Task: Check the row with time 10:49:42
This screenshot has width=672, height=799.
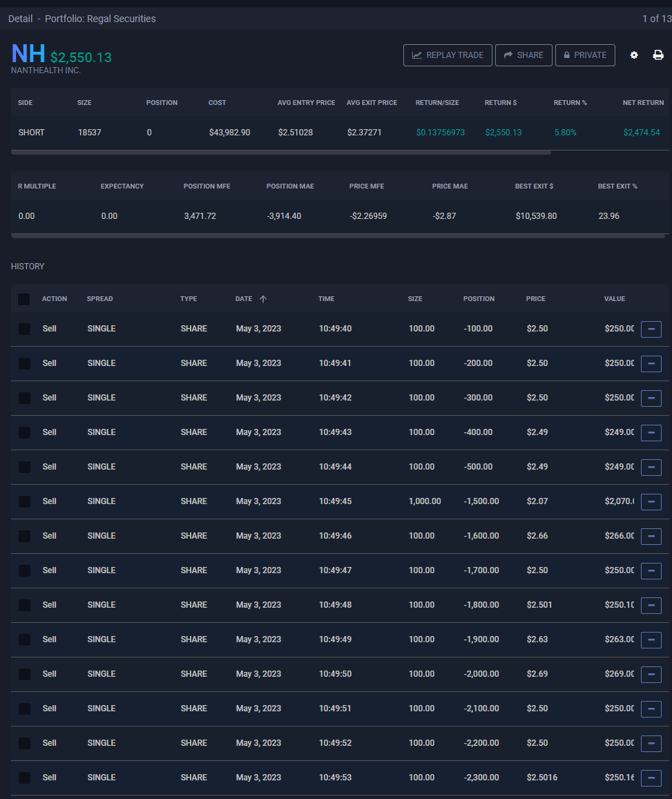Action: click(x=24, y=398)
